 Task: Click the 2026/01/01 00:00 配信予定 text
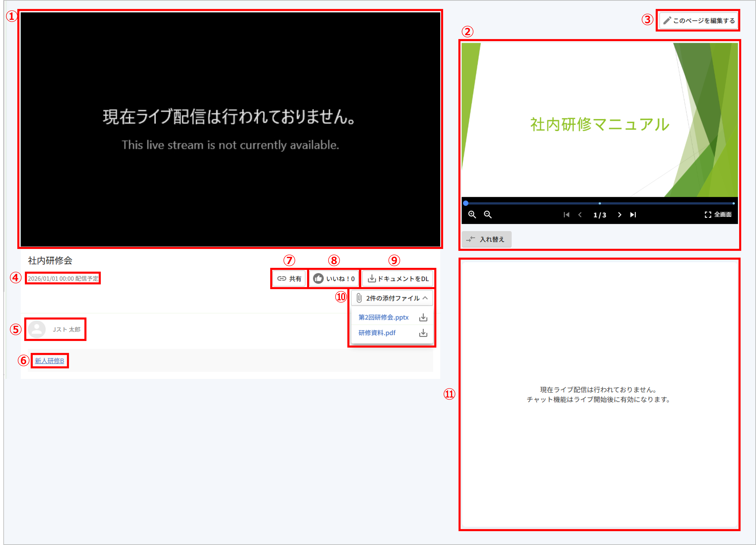coord(63,279)
